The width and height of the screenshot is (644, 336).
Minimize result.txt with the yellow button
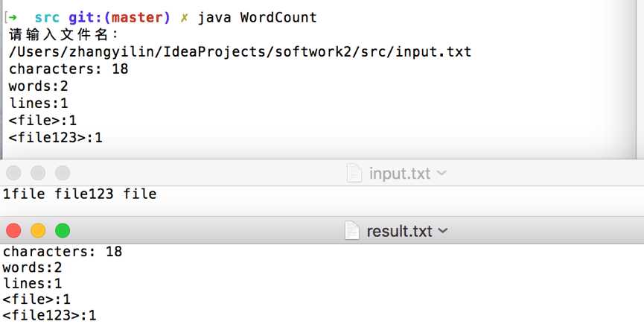pyautogui.click(x=38, y=230)
